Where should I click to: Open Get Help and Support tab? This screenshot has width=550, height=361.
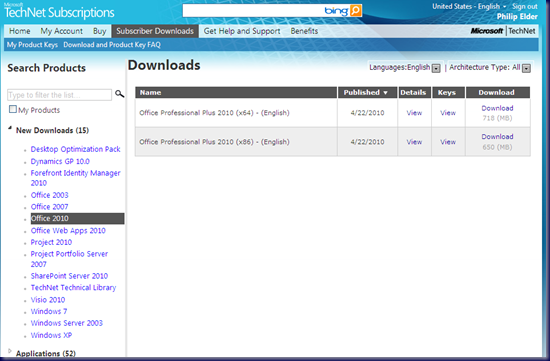point(242,31)
